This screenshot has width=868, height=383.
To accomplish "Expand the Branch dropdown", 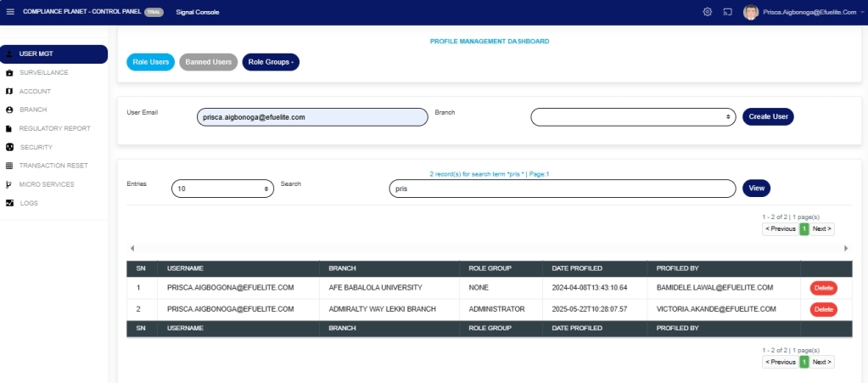I will click(x=633, y=117).
